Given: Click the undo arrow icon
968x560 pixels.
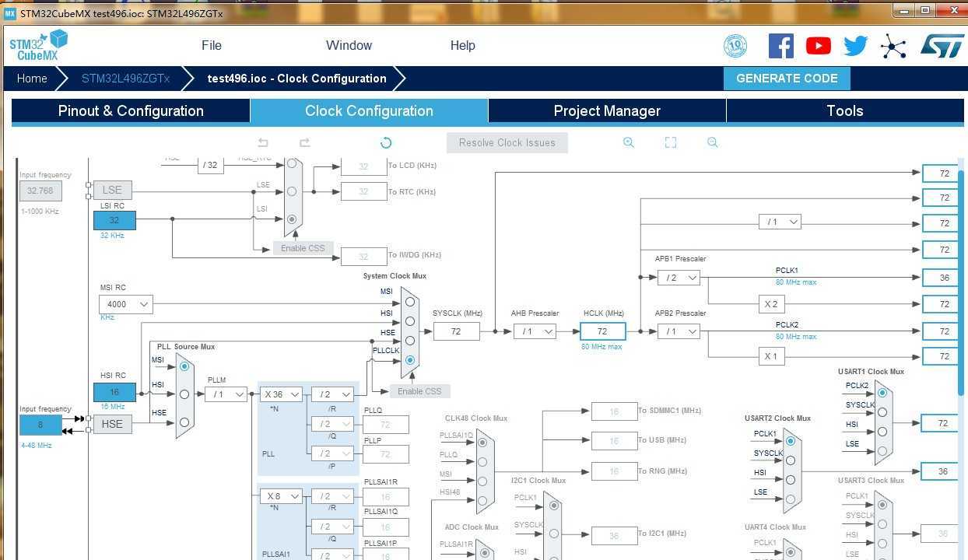Looking at the screenshot, I should pyautogui.click(x=263, y=142).
